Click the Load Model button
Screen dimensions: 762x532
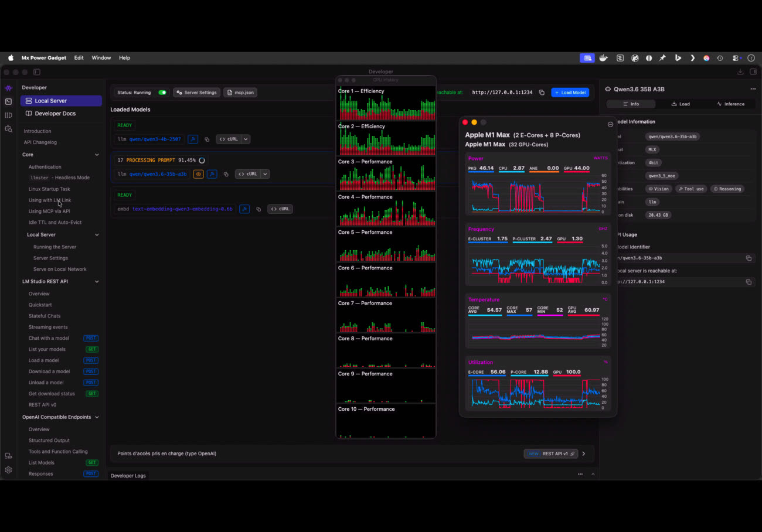[570, 93]
